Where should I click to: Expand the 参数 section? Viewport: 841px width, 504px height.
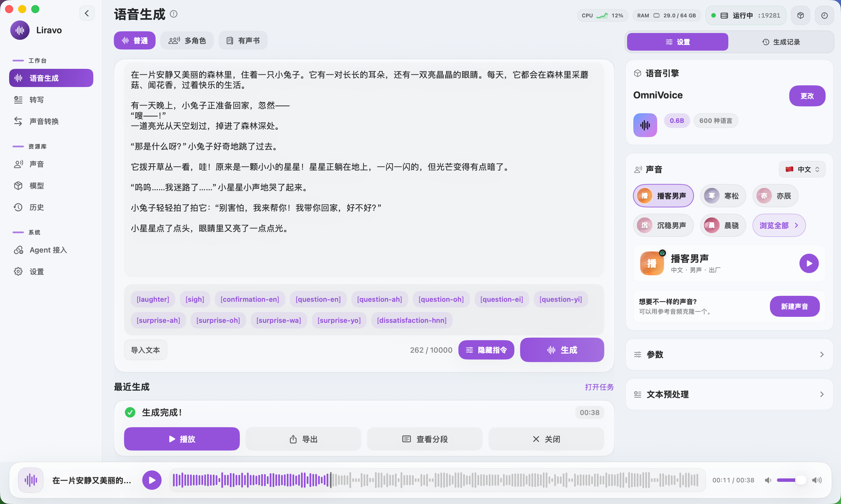coord(729,354)
